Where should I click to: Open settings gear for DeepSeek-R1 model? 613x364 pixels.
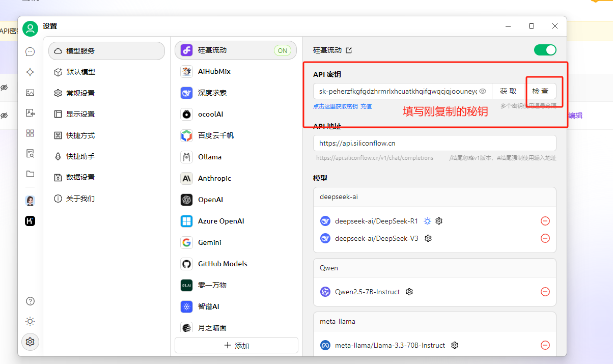(439, 221)
